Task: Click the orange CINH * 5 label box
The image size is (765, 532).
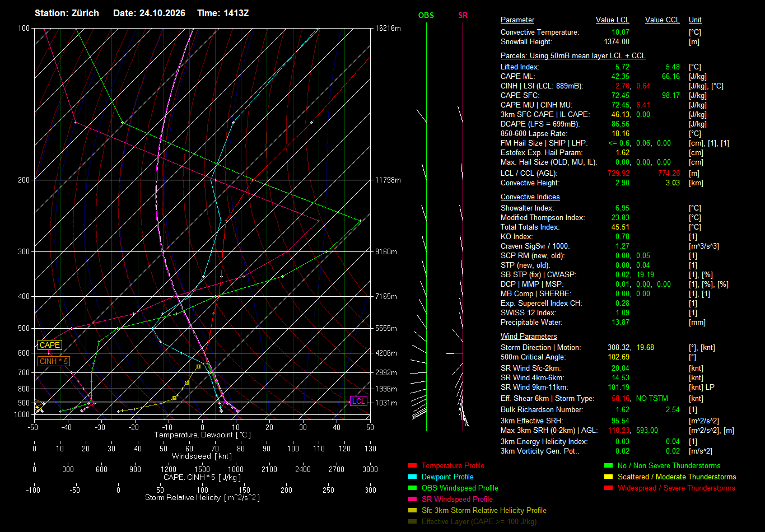Action: pos(54,361)
